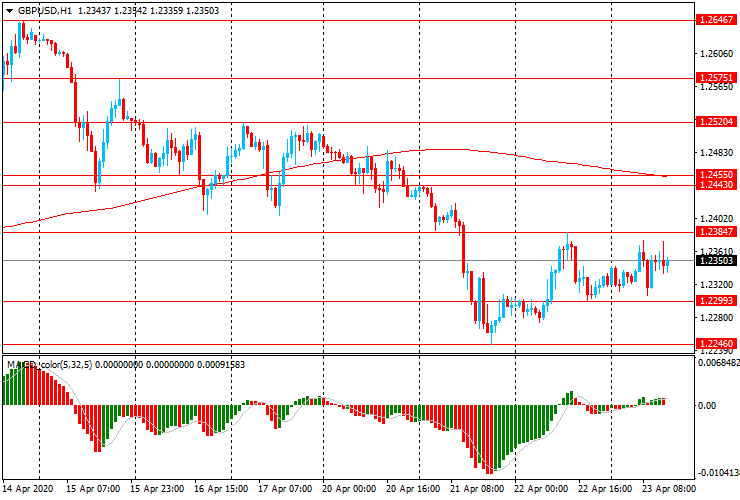This screenshot has width=740, height=500.
Task: Click the MACD_color(5,32,5) indicator label
Action: pos(50,364)
